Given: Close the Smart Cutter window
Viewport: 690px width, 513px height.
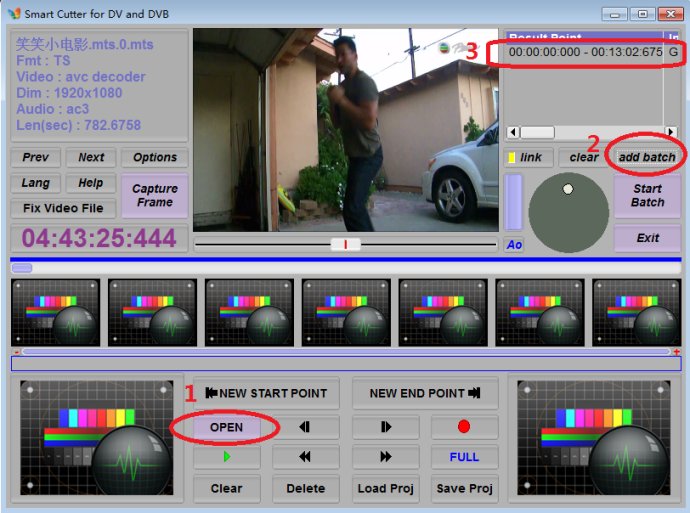Looking at the screenshot, I should [x=670, y=14].
